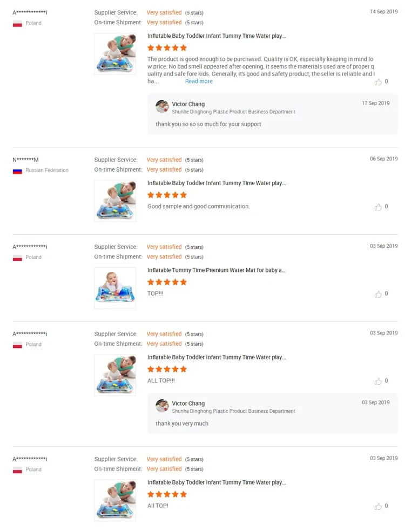Screen dimensions: 405x532
Task: Click the product title above the "All TOP!" review
Action: pyautogui.click(x=217, y=483)
